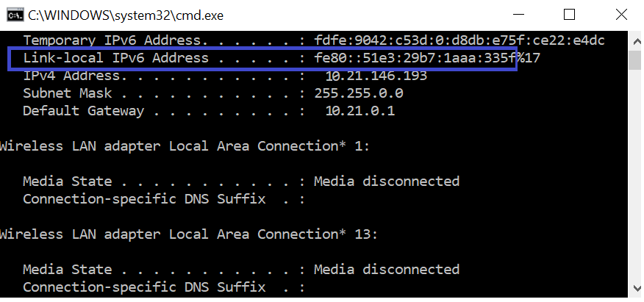Viewport: 644px width, 302px height.
Task: Click the Default Gateway value 10.21.0.1
Action: pyautogui.click(x=360, y=111)
